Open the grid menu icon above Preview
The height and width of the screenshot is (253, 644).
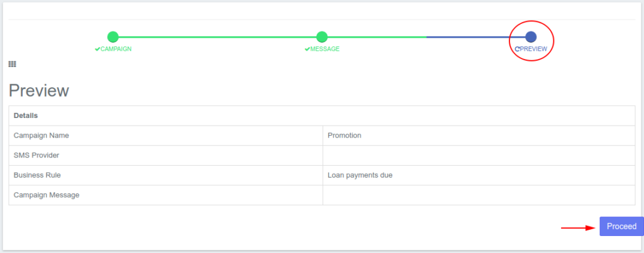point(13,64)
